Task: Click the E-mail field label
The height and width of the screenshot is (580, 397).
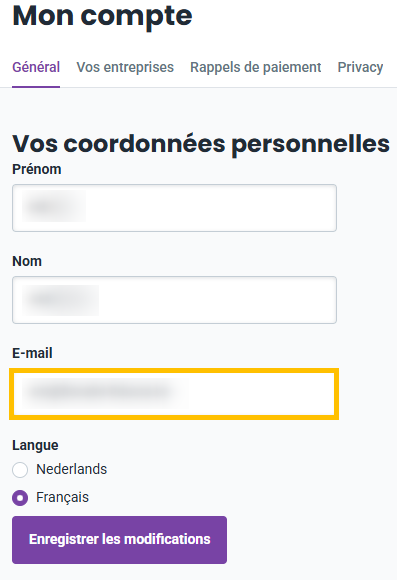Action: point(32,353)
